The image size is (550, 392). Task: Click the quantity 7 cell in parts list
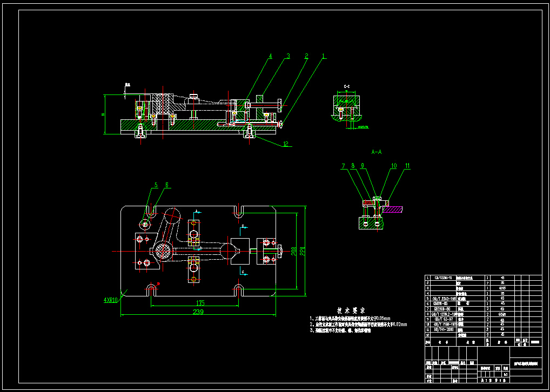(x=487, y=282)
